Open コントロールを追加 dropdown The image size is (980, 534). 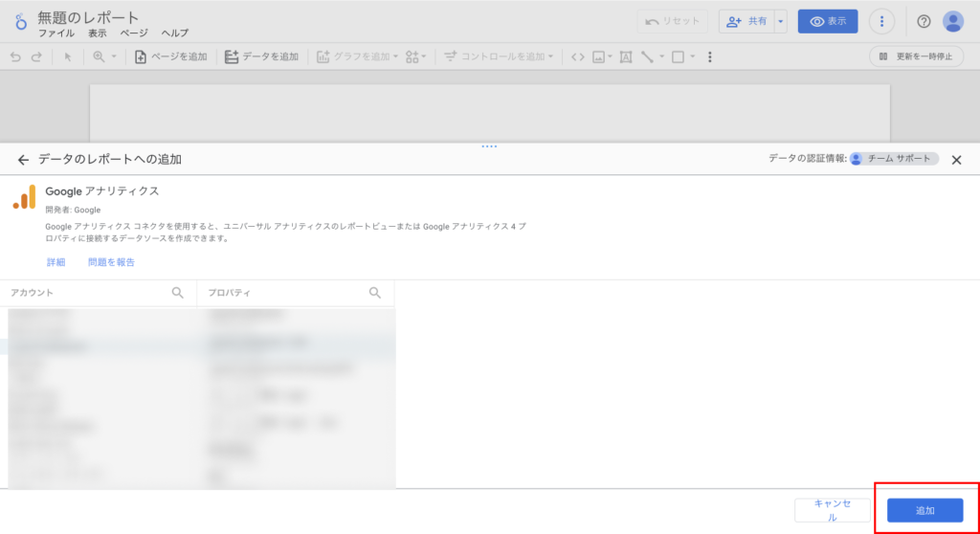tap(498, 56)
